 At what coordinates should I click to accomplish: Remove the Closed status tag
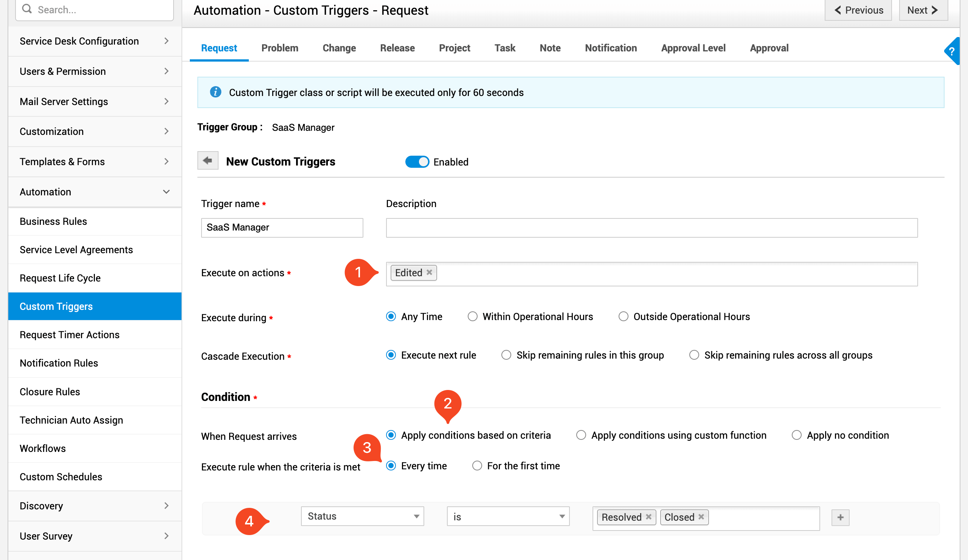click(x=701, y=517)
